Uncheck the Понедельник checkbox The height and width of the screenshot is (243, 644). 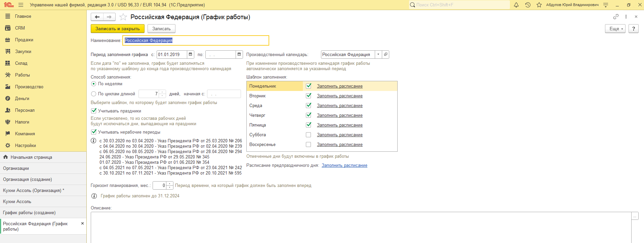point(309,86)
